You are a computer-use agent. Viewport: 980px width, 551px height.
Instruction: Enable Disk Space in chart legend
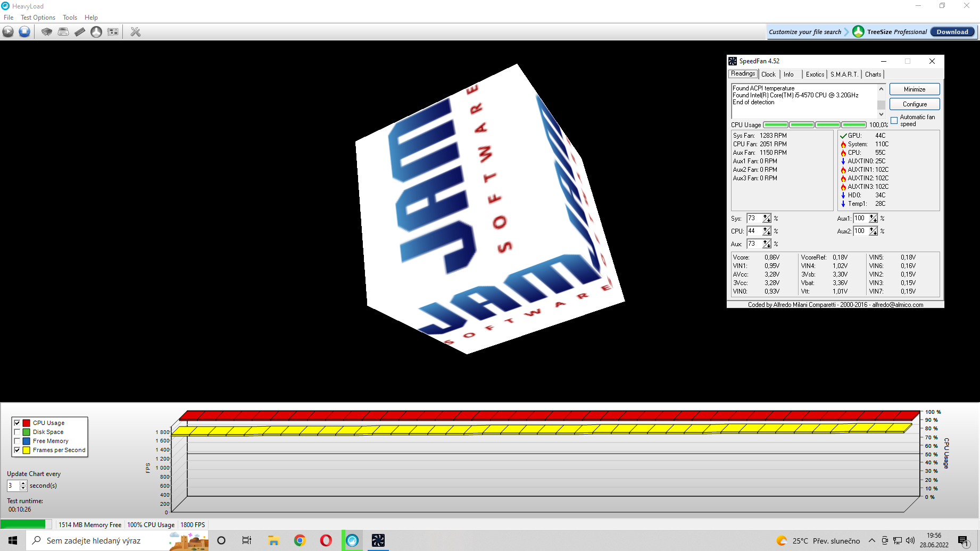[17, 432]
